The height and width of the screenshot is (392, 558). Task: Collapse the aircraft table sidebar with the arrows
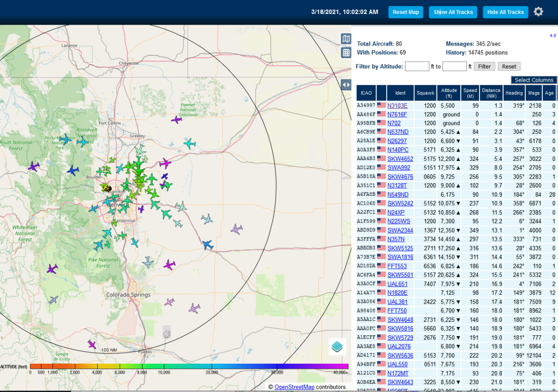[346, 84]
